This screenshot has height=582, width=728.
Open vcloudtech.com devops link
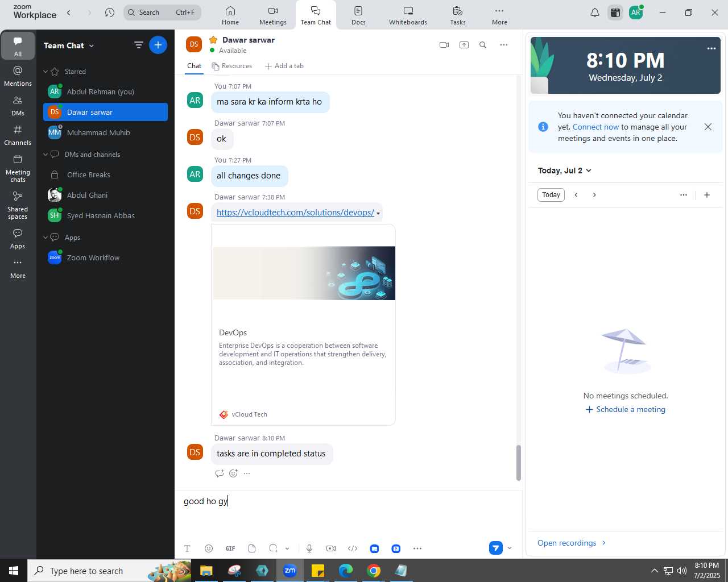coord(295,213)
